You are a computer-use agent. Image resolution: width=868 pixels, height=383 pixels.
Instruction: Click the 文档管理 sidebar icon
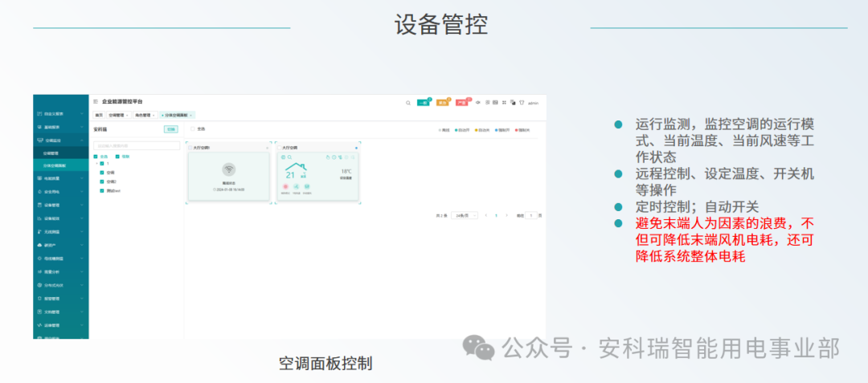tap(39, 312)
